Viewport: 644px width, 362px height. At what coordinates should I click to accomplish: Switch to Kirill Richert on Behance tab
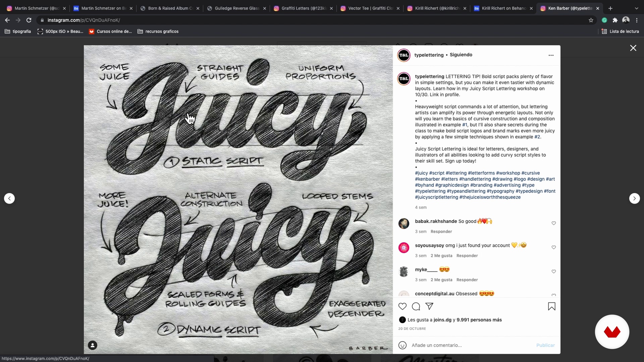point(503,8)
